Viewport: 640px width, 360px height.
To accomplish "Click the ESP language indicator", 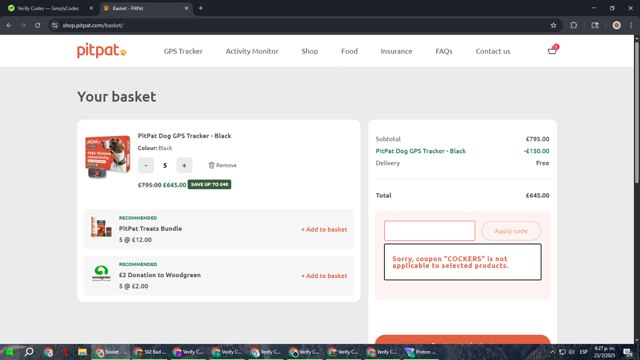I will pyautogui.click(x=584, y=352).
